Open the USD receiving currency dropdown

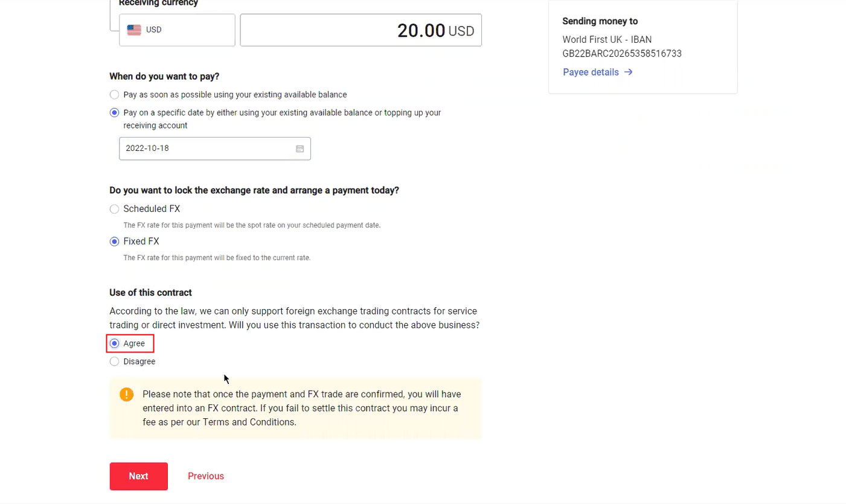(177, 30)
